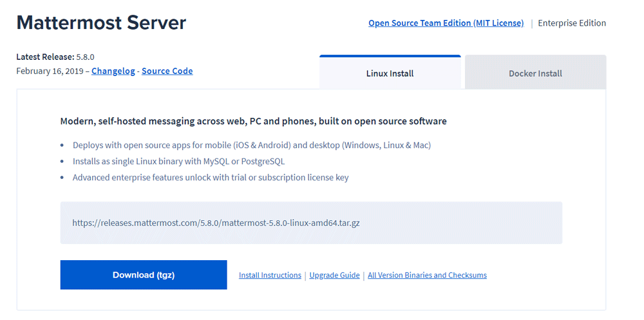The width and height of the screenshot is (644, 320).
Task: Click the February 16, 2019 date text
Action: click(51, 71)
